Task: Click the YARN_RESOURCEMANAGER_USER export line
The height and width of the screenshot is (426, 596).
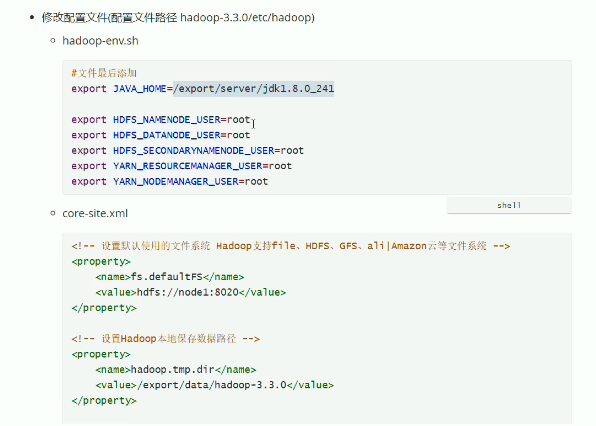Action: click(x=182, y=166)
